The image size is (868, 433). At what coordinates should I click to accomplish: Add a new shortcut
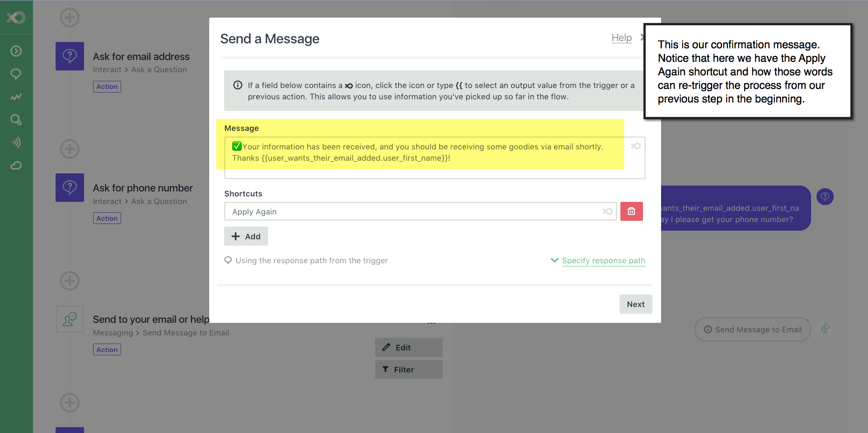[x=246, y=236]
